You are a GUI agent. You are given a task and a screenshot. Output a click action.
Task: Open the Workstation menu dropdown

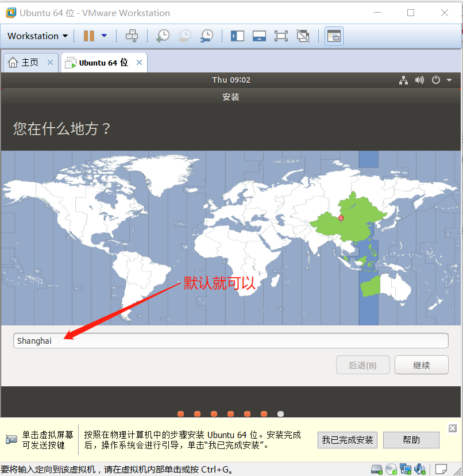pyautogui.click(x=37, y=36)
